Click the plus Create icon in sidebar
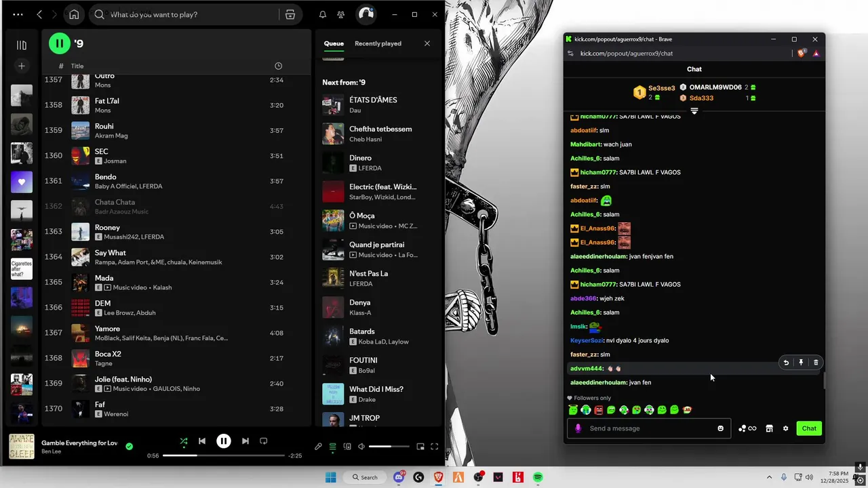868x488 pixels. click(x=22, y=66)
